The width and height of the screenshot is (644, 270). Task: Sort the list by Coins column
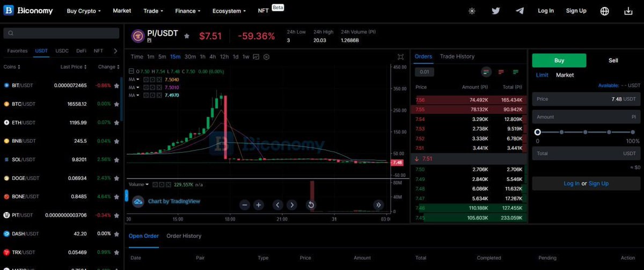(12, 67)
